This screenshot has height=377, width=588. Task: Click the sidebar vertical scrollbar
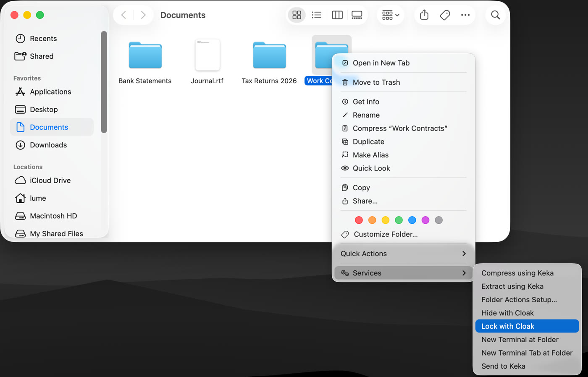104,82
